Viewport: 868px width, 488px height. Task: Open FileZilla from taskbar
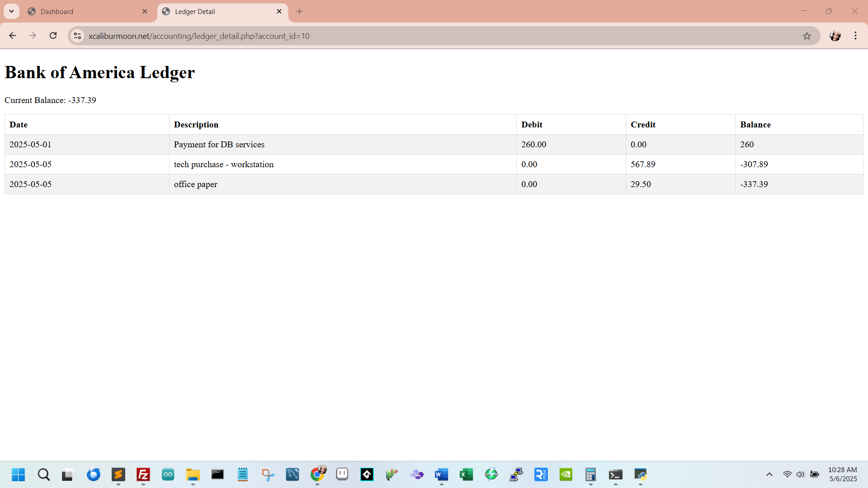(x=143, y=474)
